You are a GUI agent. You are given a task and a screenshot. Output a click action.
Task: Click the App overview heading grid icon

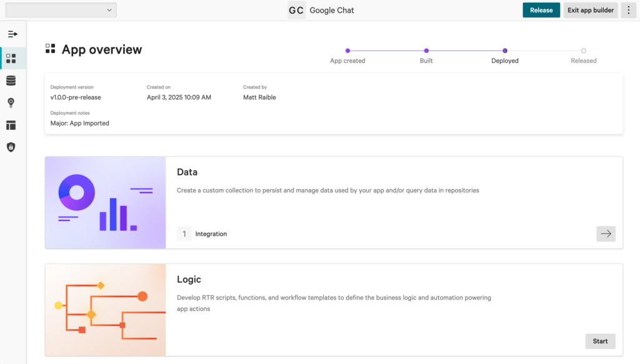tap(50, 49)
